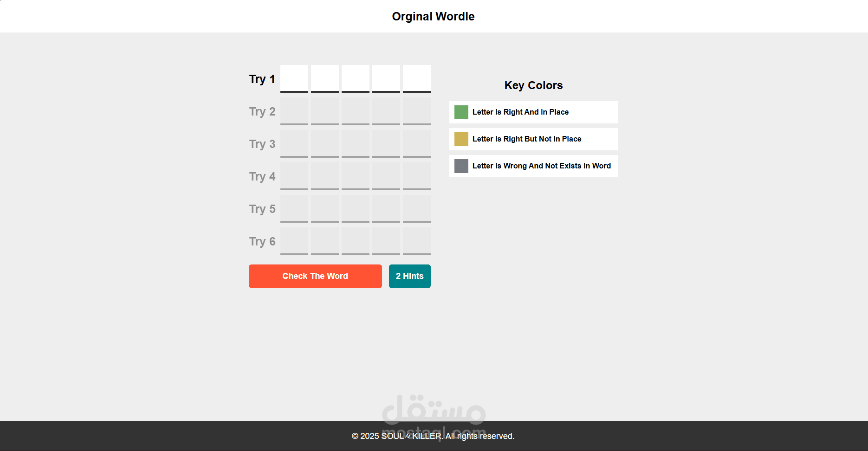
Task: Click the second letter box of Try 3
Action: click(x=325, y=144)
